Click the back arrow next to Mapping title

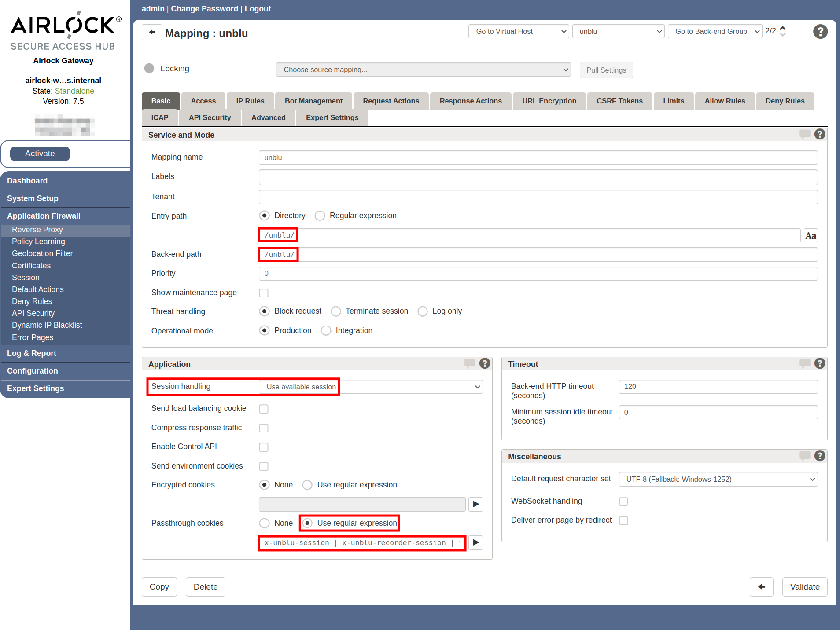(x=152, y=33)
